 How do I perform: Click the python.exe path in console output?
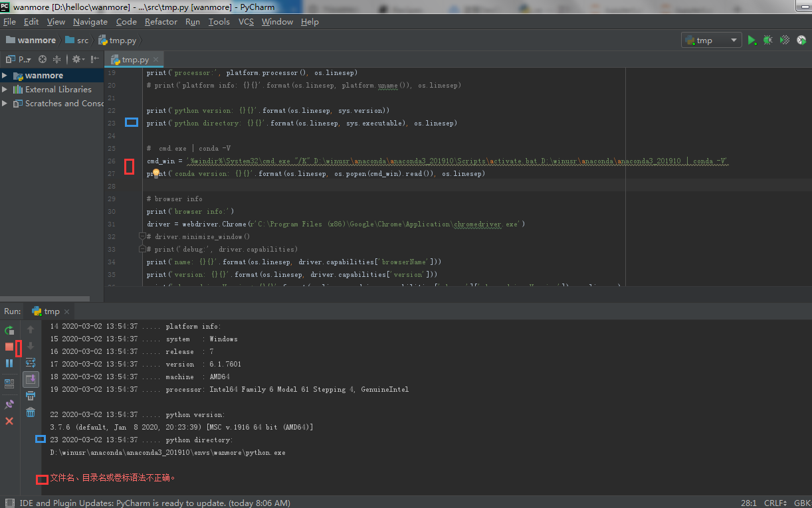(167, 452)
